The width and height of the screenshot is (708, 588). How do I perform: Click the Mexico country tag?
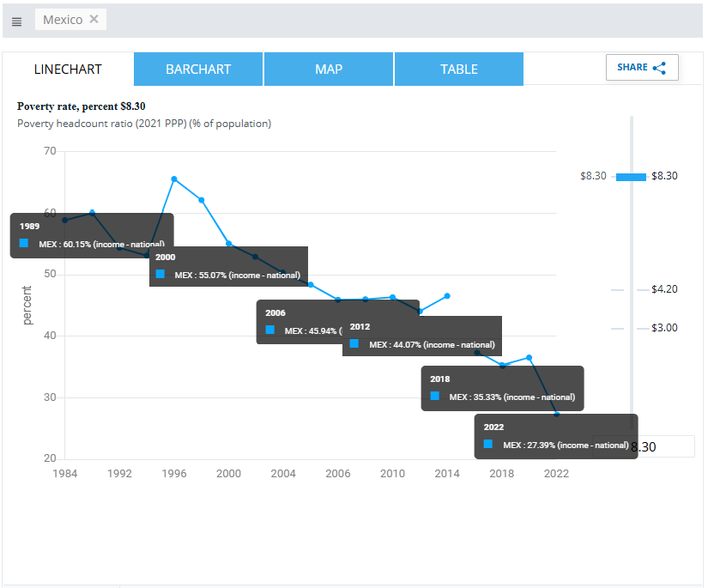click(x=63, y=19)
